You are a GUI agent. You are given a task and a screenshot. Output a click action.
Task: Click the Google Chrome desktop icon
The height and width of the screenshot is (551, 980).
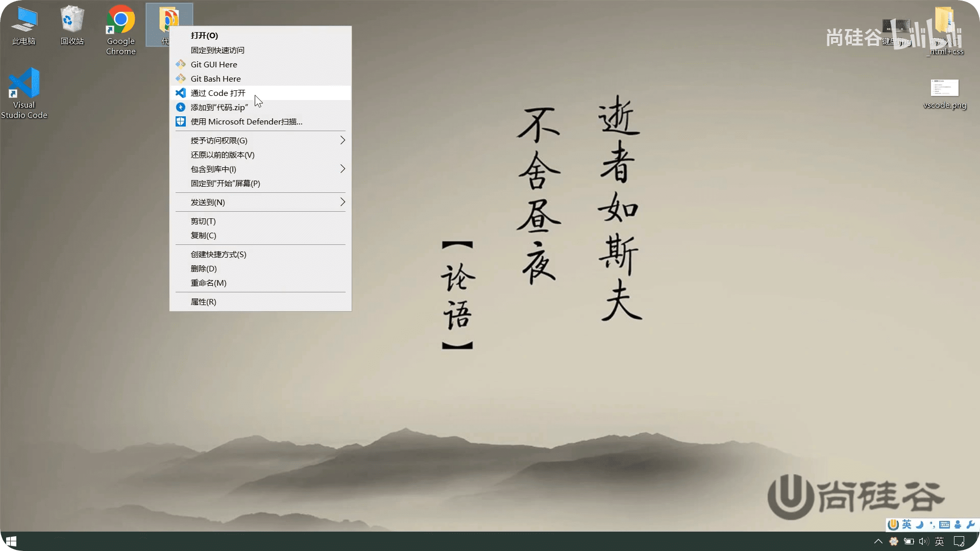120,20
